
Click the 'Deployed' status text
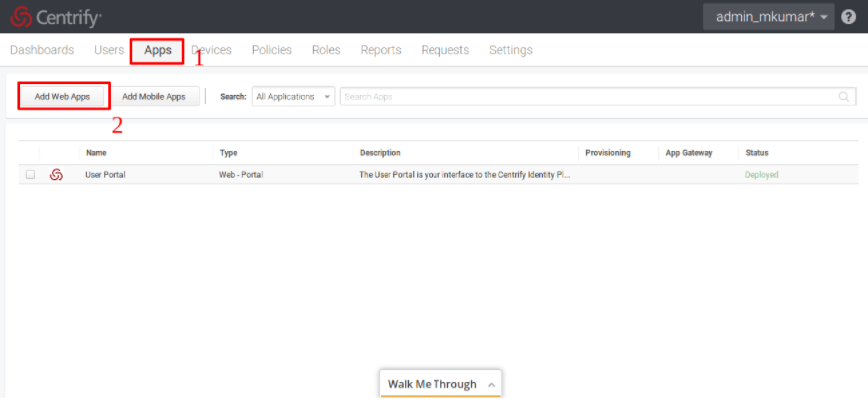[x=762, y=175]
